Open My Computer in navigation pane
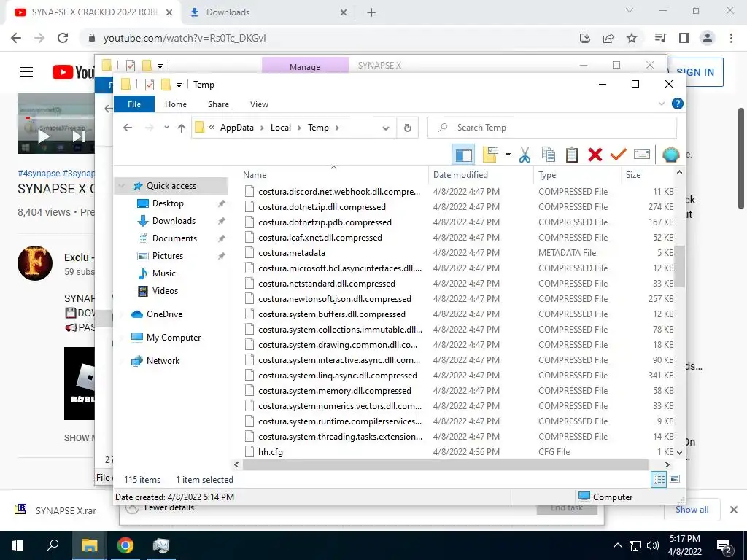 (174, 337)
